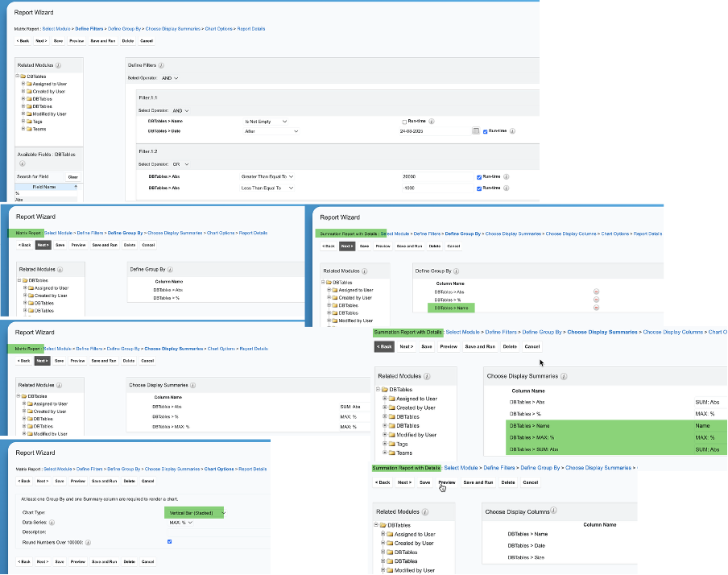The height and width of the screenshot is (575, 728).
Task: Click Save and Run in Define Filters screen
Action: tap(102, 41)
